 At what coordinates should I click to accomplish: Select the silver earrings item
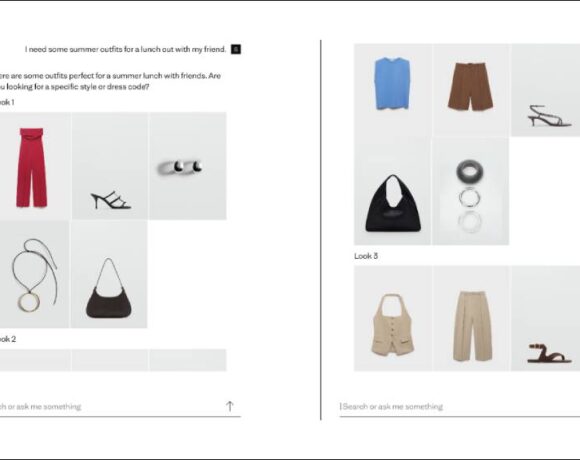click(x=188, y=166)
